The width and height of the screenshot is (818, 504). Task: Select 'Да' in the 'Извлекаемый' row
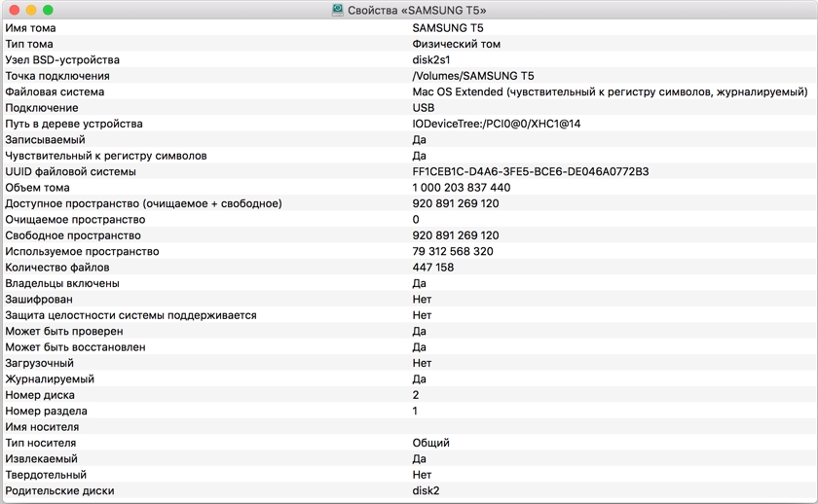click(419, 458)
